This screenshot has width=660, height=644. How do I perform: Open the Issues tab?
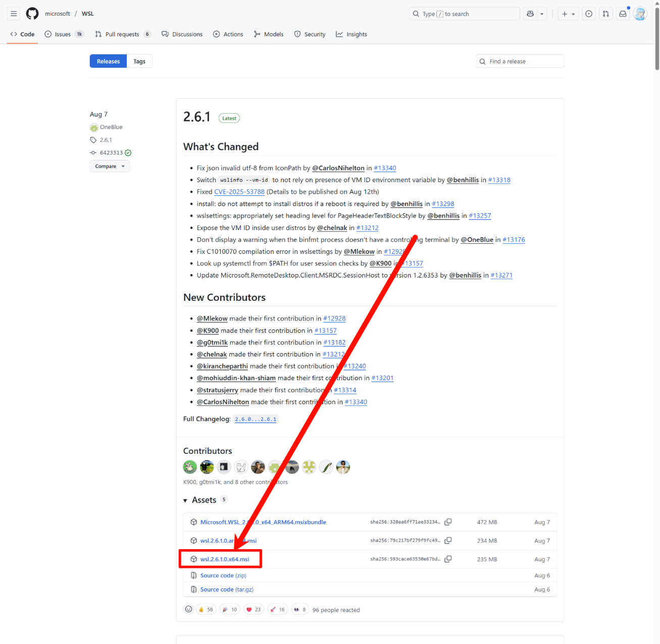click(64, 34)
